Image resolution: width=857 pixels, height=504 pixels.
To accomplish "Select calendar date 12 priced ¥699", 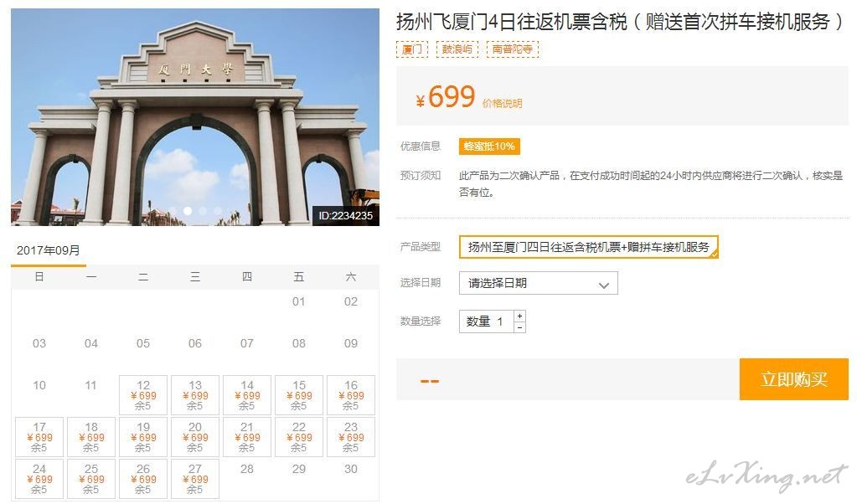I will pyautogui.click(x=143, y=395).
